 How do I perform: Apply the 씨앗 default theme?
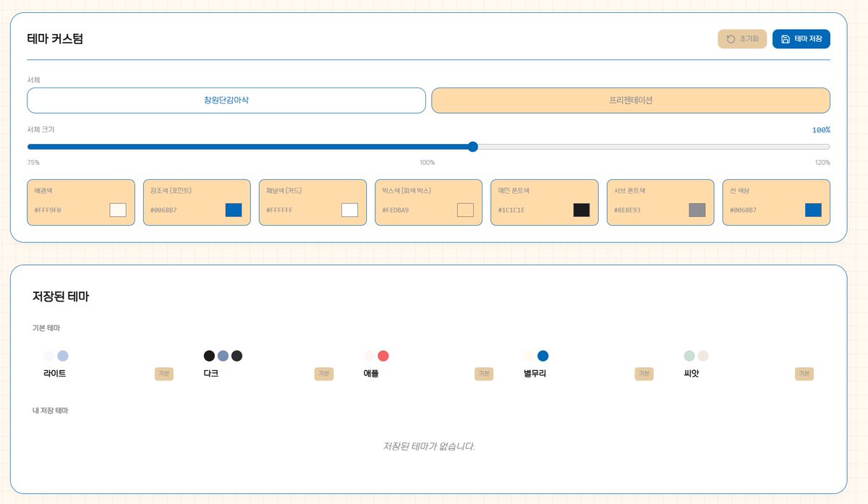click(749, 365)
